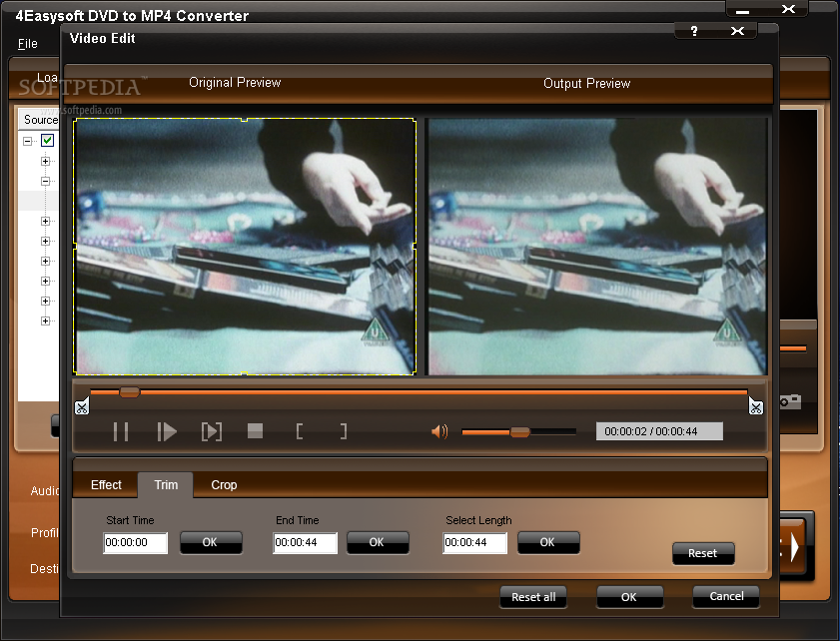This screenshot has width=840, height=641.
Task: Open the File menu
Action: (x=27, y=43)
